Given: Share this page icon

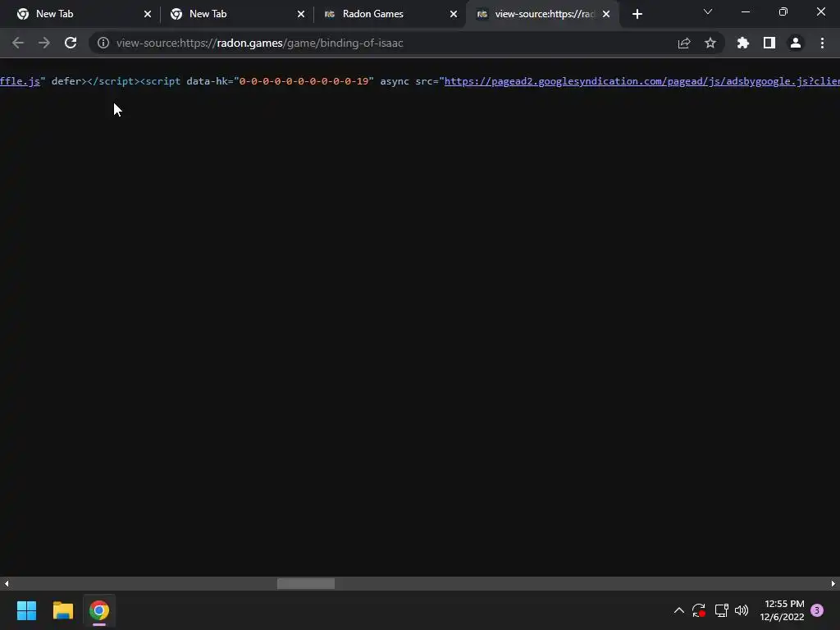Looking at the screenshot, I should tap(684, 43).
